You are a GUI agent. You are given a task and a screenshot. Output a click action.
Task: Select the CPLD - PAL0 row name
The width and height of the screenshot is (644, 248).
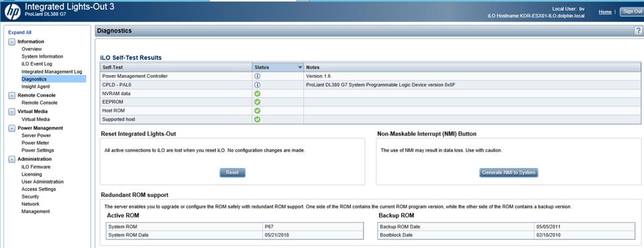[x=116, y=85]
